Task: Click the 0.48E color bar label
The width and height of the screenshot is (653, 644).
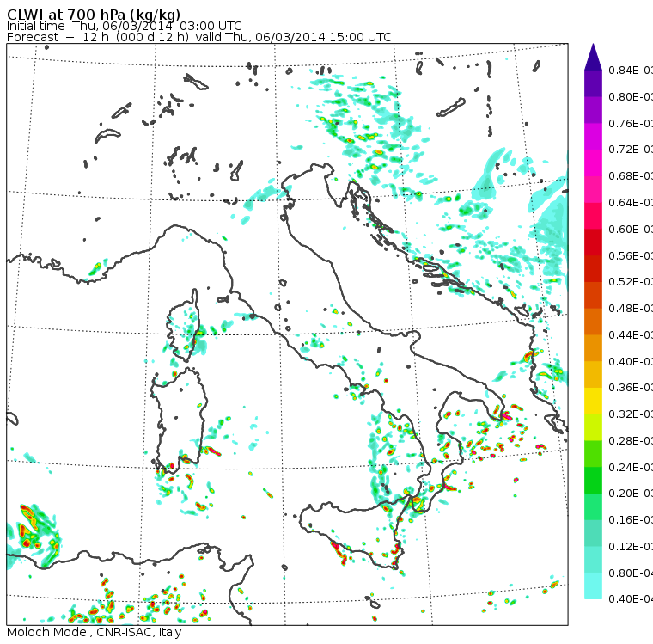Action: pyautogui.click(x=631, y=309)
